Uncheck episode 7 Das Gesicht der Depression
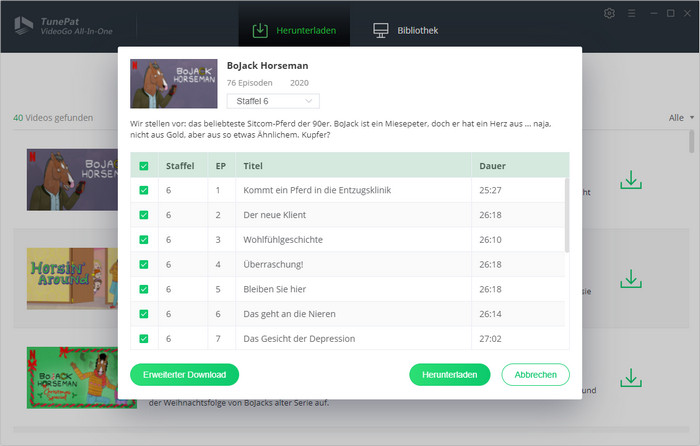 tap(144, 339)
